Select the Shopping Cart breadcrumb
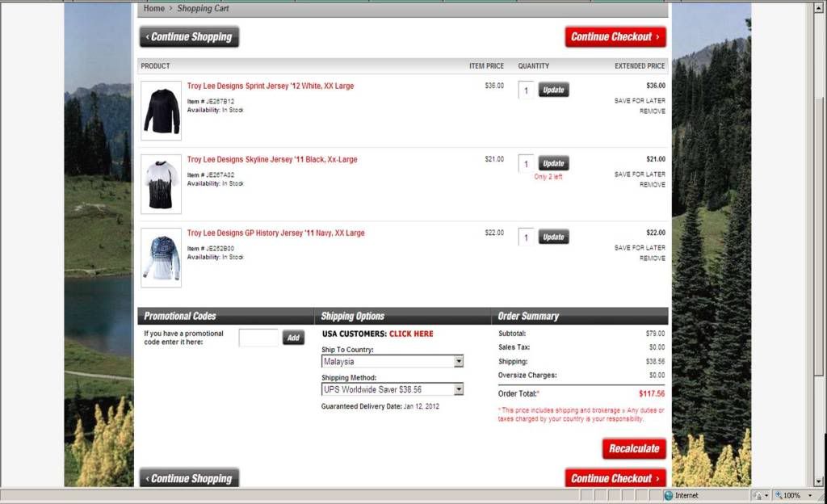Screen dimensions: 827x504 tap(203, 8)
